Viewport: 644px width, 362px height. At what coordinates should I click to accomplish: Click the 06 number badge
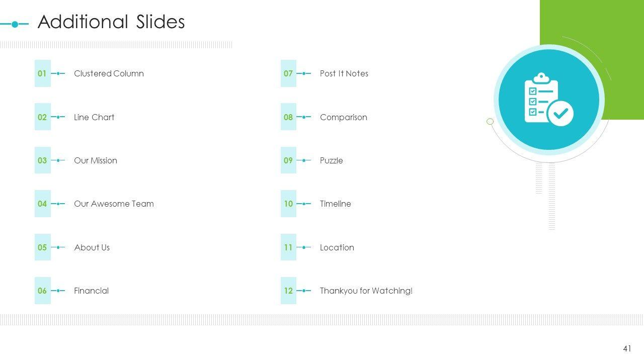click(42, 291)
